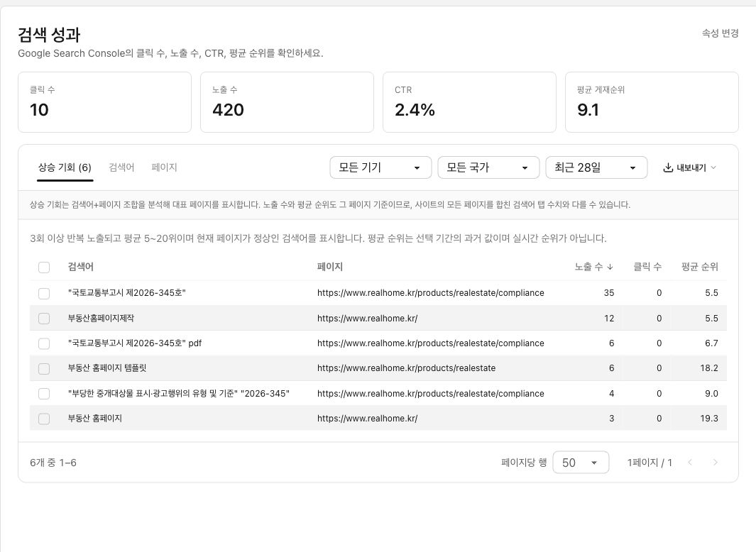Open the 모든 기기 device dropdown
Viewport: 756px width, 552px height.
point(380,167)
